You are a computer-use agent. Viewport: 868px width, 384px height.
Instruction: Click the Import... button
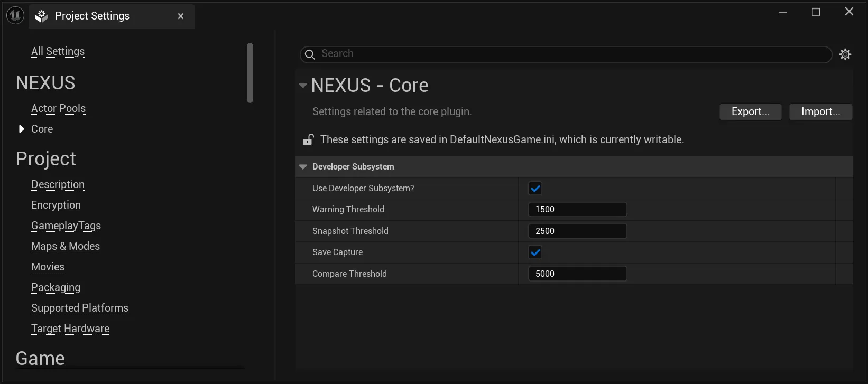coord(820,112)
